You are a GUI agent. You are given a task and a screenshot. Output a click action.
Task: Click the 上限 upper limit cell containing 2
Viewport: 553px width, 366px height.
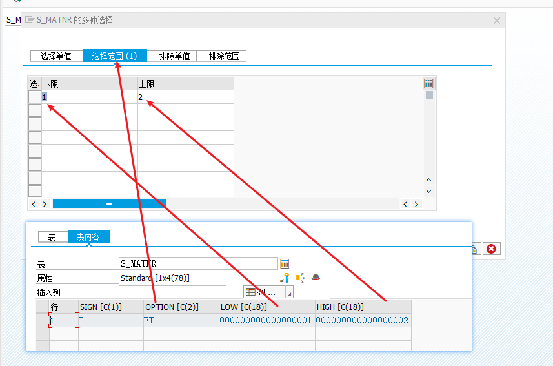click(186, 97)
